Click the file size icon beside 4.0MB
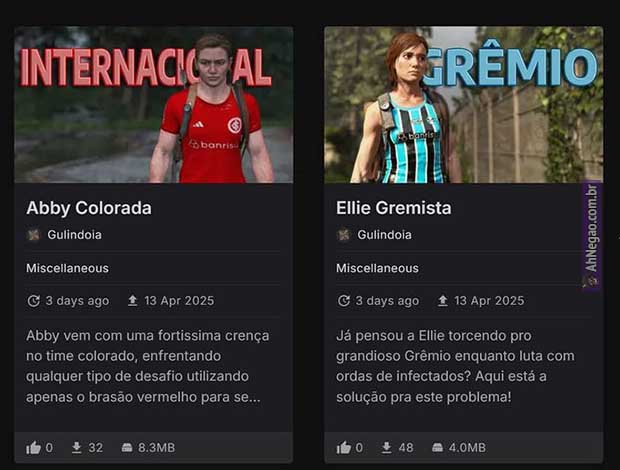 pos(437,447)
